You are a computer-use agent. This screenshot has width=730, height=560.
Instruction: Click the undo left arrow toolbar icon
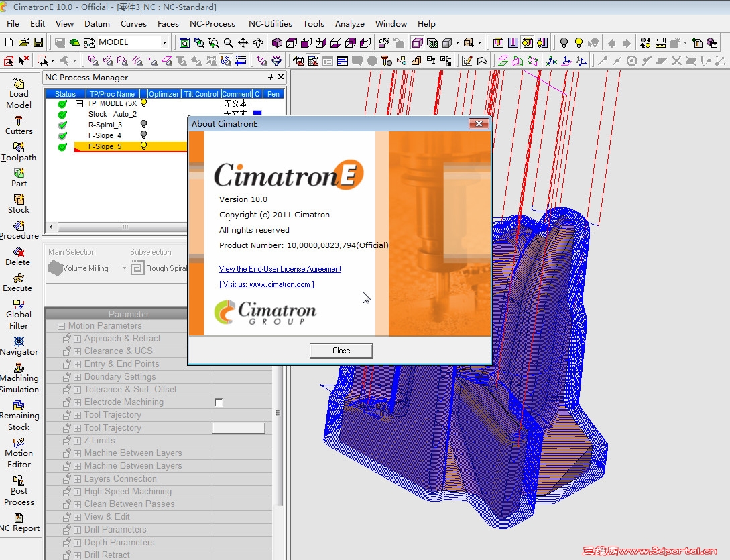[612, 43]
